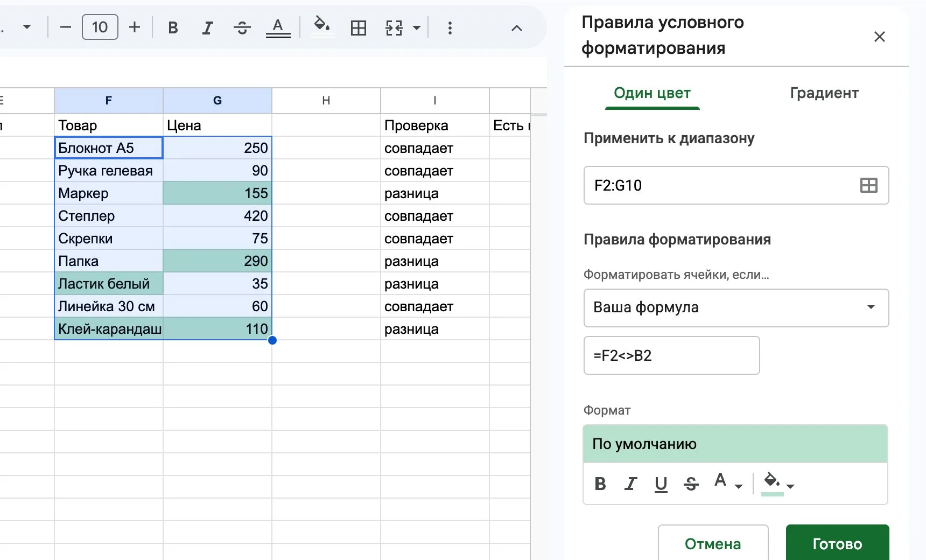Toggle strikethrough in the format panel
Viewport: 926px width, 560px height.
pyautogui.click(x=691, y=484)
